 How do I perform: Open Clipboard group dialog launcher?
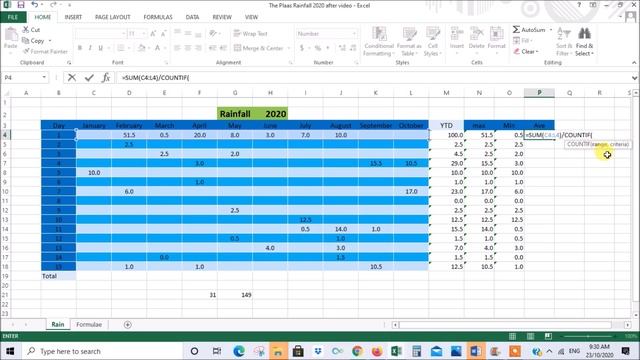(x=69, y=63)
